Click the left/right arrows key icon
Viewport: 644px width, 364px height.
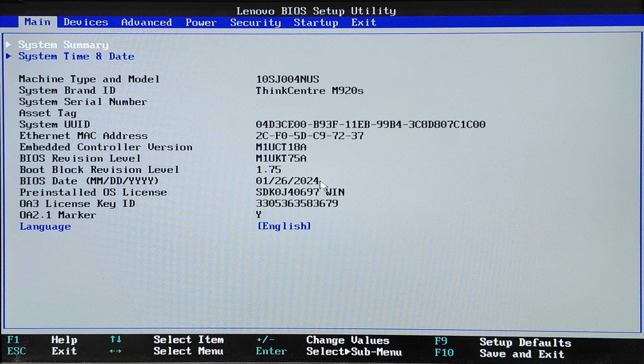(115, 352)
